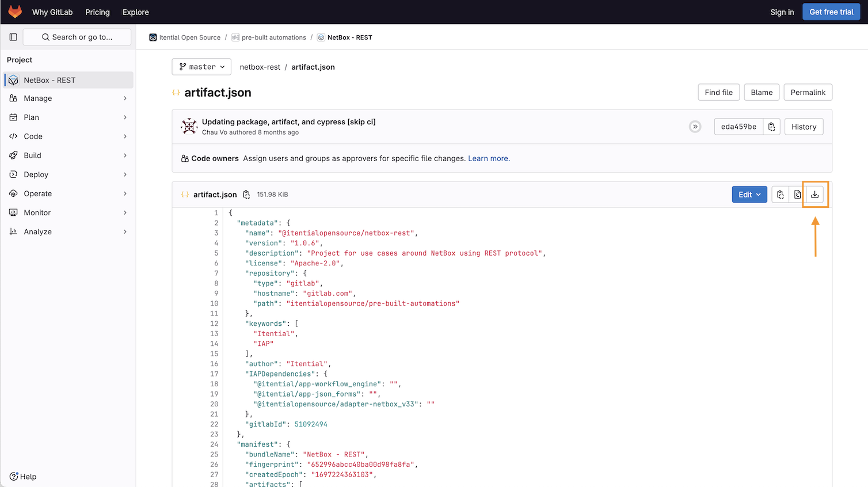Image resolution: width=868 pixels, height=487 pixels.
Task: Open the master branch dropdown
Action: click(201, 67)
